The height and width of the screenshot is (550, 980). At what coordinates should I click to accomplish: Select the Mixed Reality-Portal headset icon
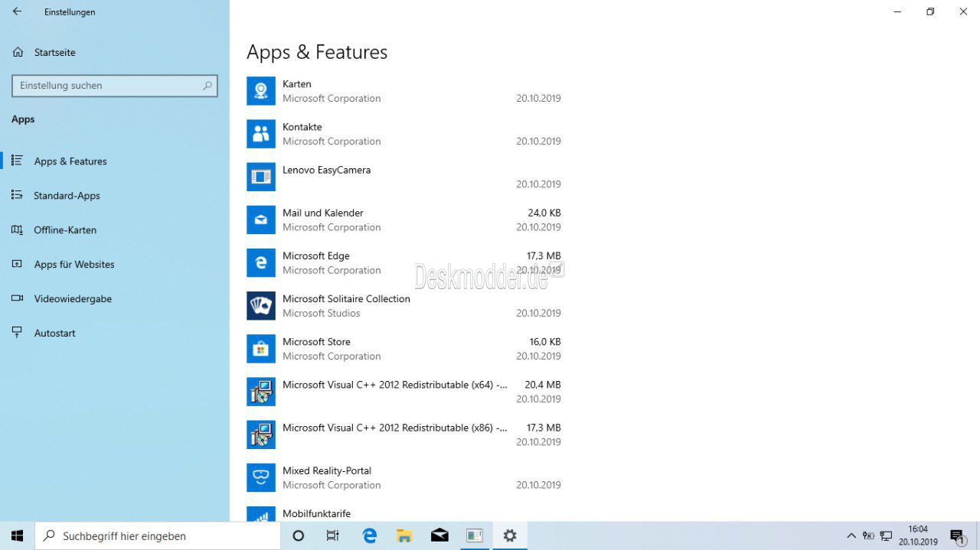click(261, 477)
